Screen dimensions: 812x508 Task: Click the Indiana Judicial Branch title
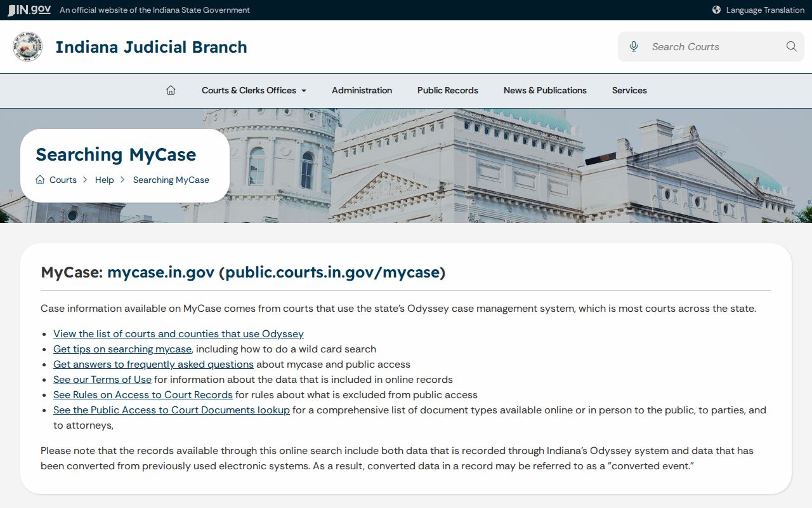click(151, 47)
